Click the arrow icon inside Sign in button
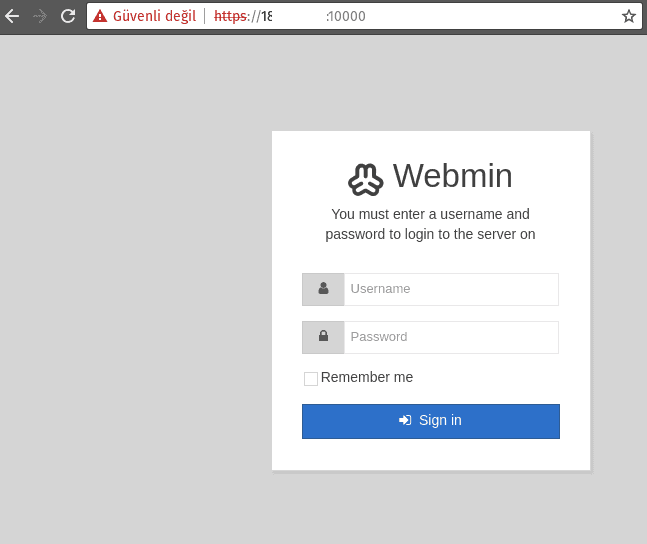647x544 pixels. (x=405, y=421)
